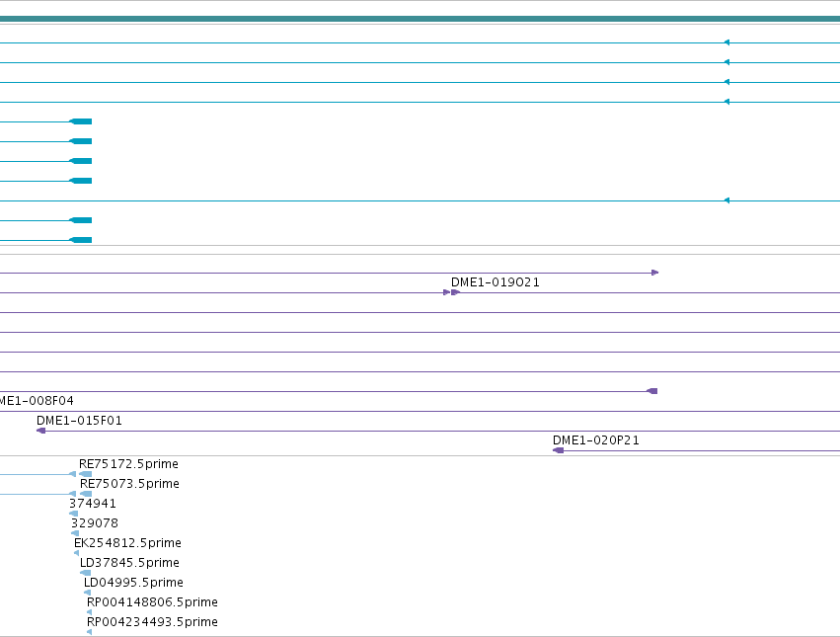Click the purple end block above the DME1-008F04 line
The width and height of the screenshot is (840, 637).
652,391
